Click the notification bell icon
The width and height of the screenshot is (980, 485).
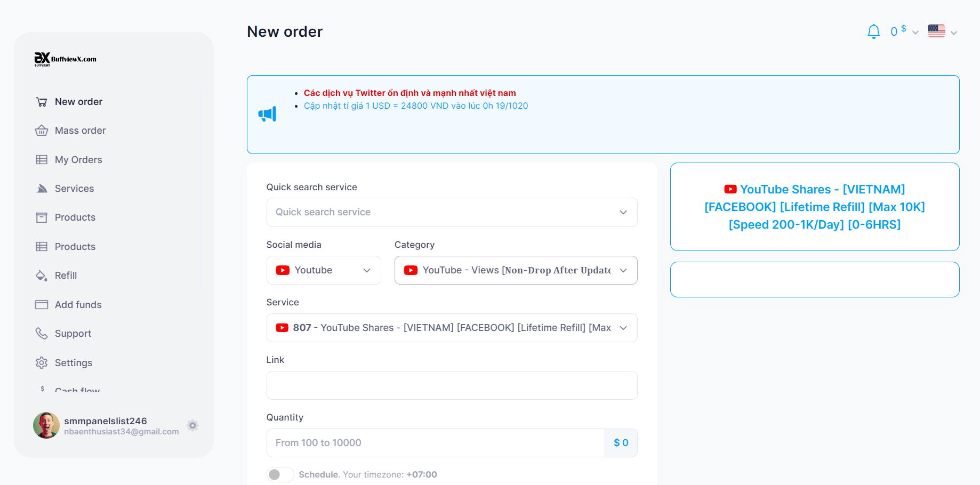tap(873, 32)
